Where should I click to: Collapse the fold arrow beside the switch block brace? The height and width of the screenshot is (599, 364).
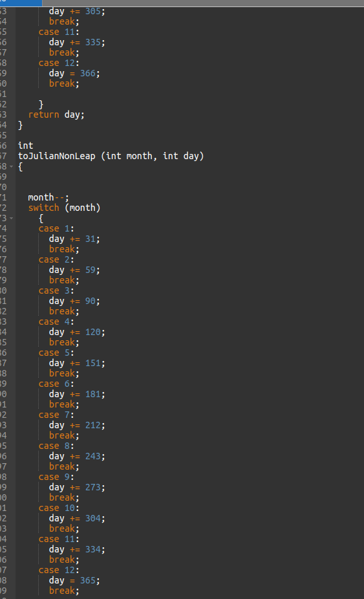12,218
